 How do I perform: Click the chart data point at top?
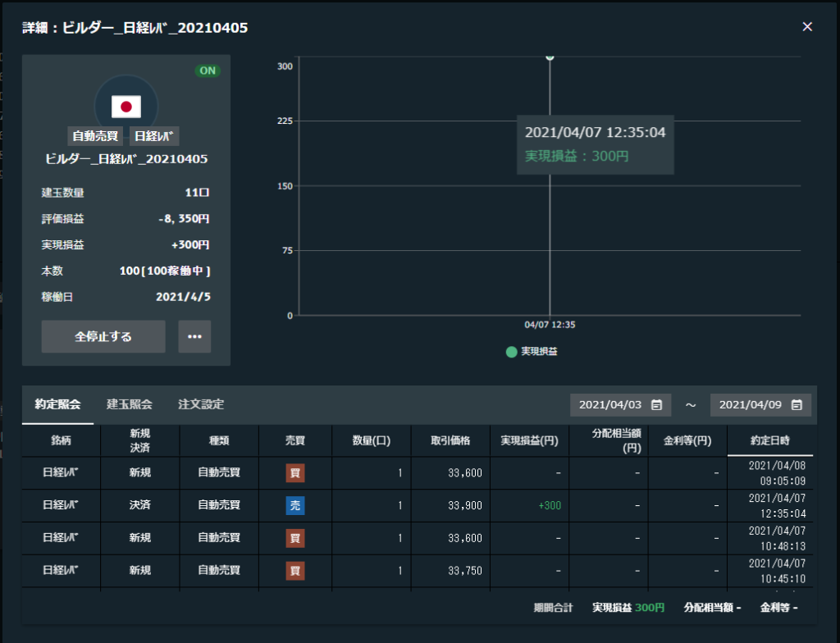coord(550,57)
